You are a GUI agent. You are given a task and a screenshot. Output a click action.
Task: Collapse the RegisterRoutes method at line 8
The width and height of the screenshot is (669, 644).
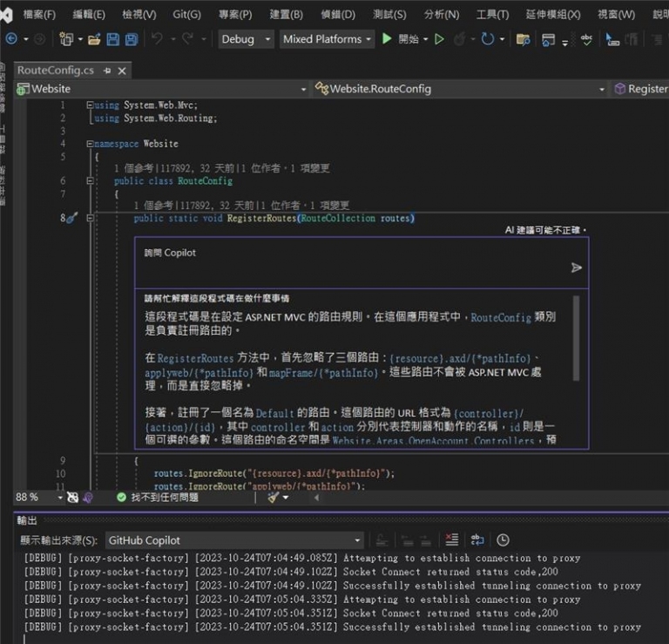(x=90, y=218)
